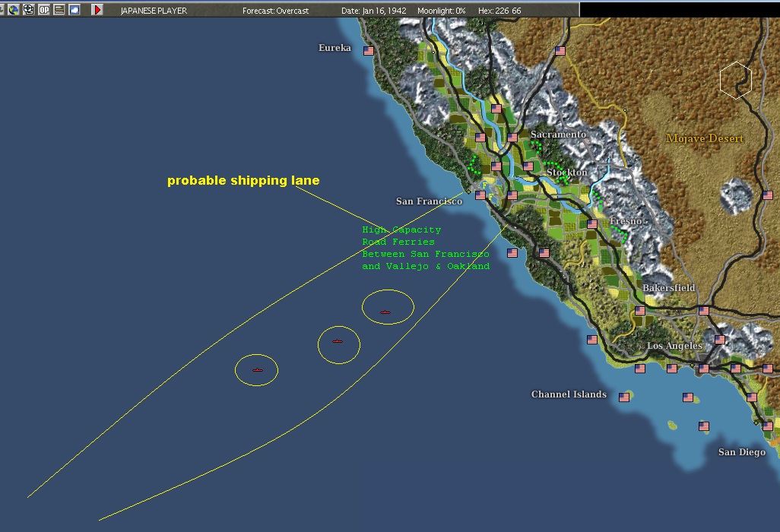Image resolution: width=780 pixels, height=532 pixels.
Task: Click the 'San Francisco' white city label
Action: coord(429,201)
